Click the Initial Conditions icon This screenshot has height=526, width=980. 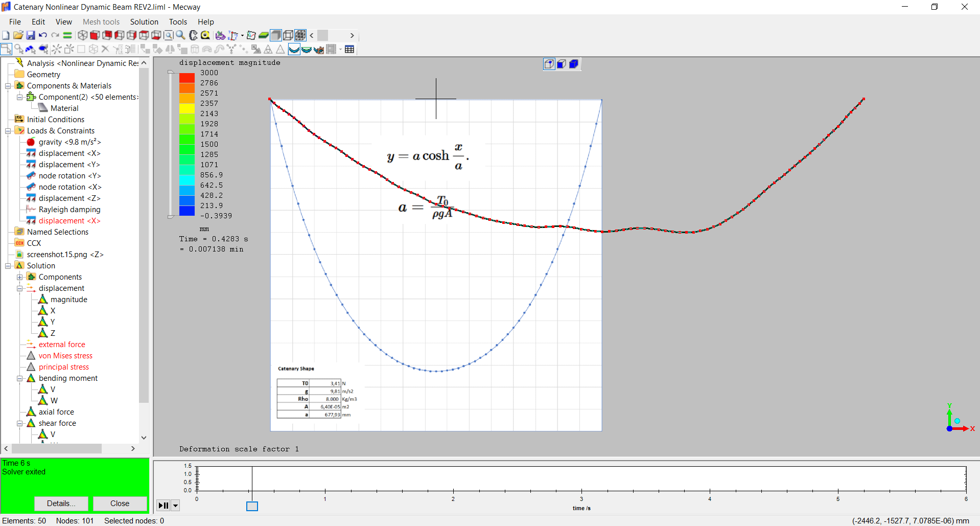19,120
